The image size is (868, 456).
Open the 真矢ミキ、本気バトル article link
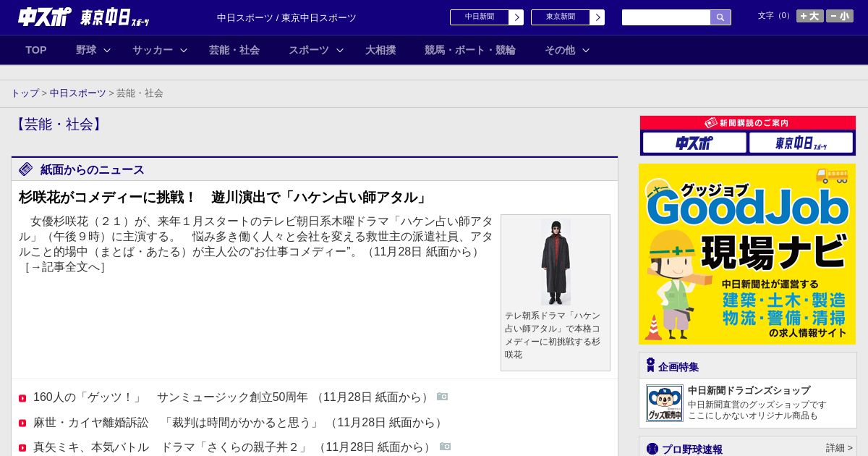point(234,447)
